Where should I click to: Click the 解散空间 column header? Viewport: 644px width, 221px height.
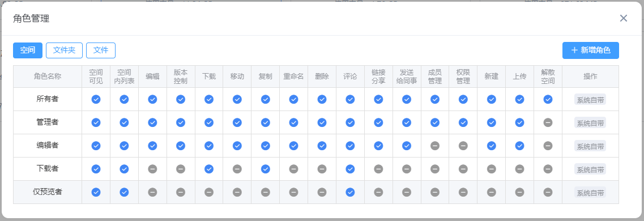pyautogui.click(x=548, y=76)
